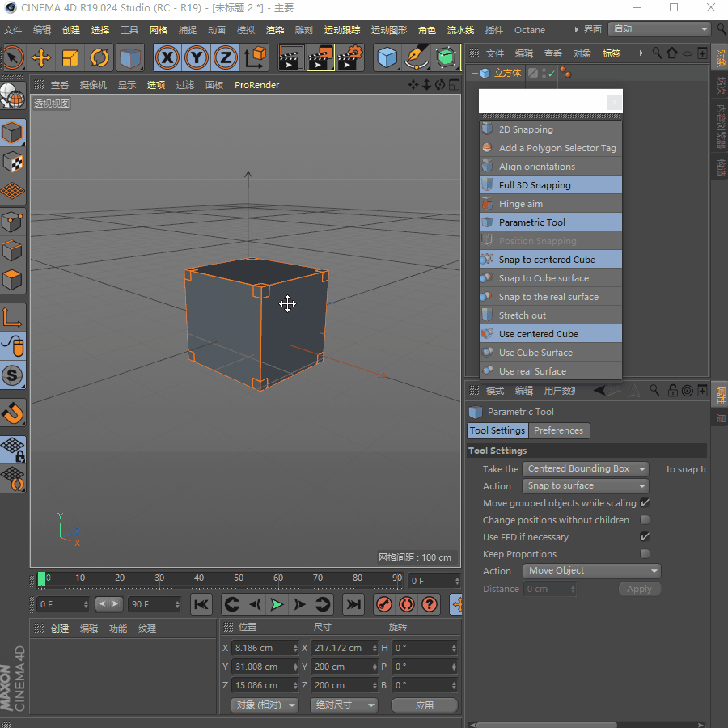This screenshot has width=728, height=728.
Task: Choose Full 3D Snapping from list
Action: click(535, 185)
